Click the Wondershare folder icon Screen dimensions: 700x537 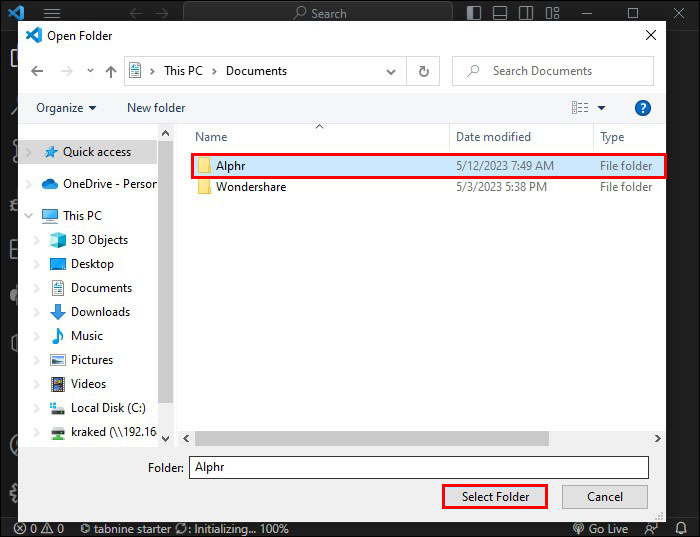pyautogui.click(x=204, y=187)
